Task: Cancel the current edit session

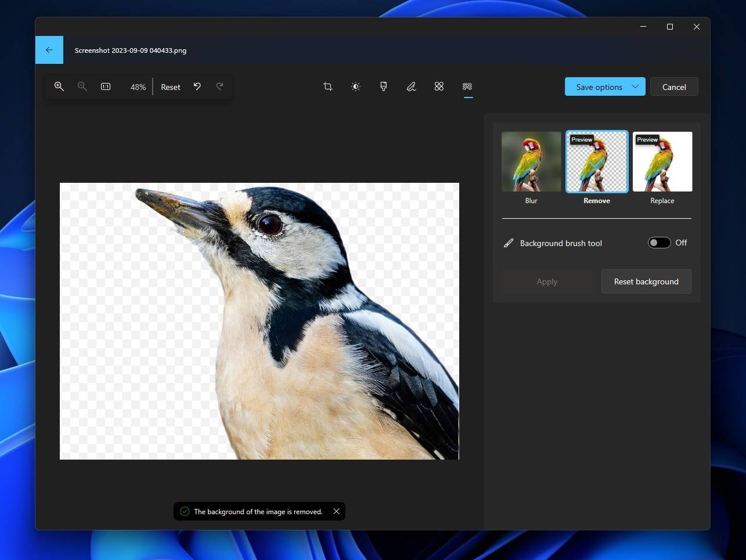Action: tap(673, 86)
